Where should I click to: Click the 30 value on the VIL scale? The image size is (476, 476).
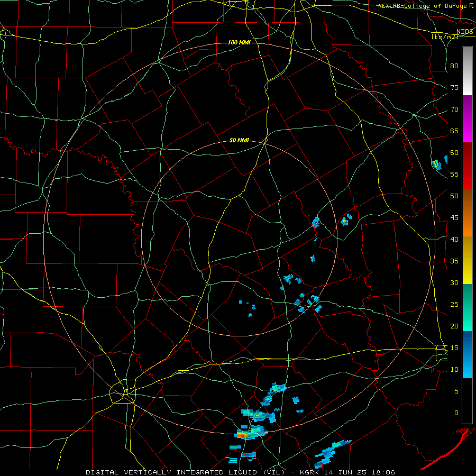(x=454, y=283)
